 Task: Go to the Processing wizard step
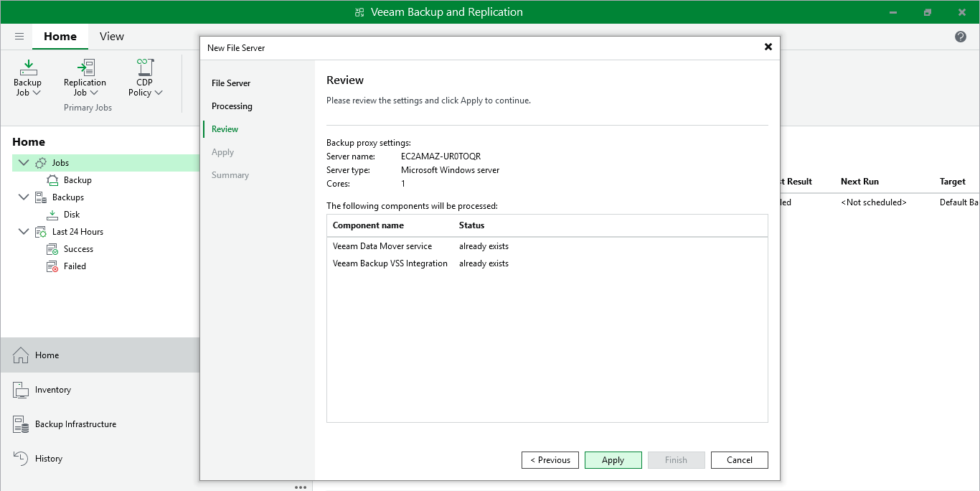coord(232,106)
